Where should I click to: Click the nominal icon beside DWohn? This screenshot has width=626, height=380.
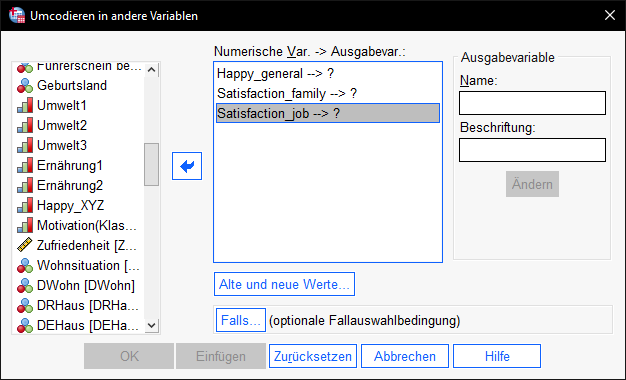(25, 285)
